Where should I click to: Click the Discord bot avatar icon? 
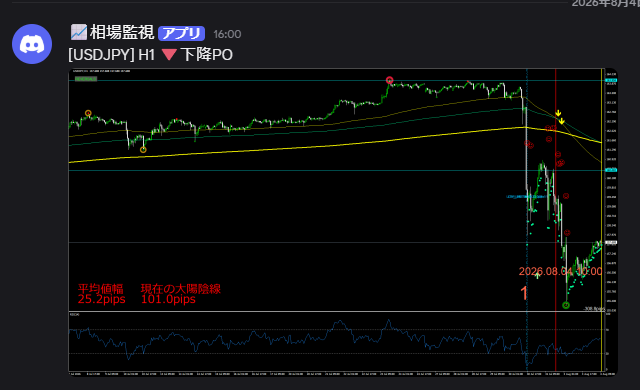point(32,44)
